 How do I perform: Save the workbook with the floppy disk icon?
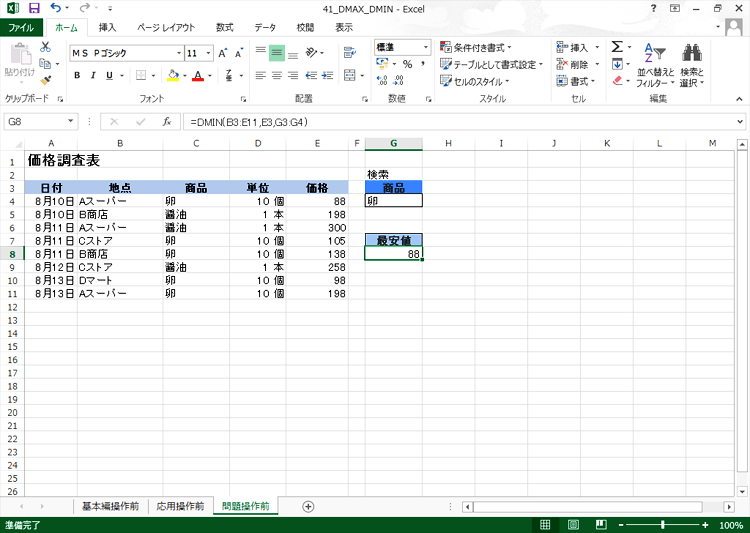click(34, 8)
